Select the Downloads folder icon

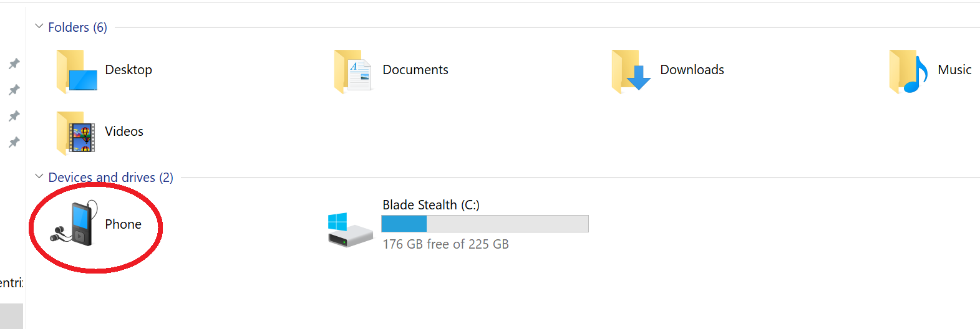[631, 71]
